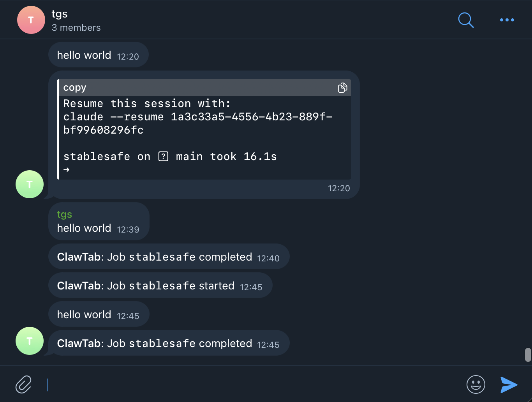Select the lower green avatar beside ClawTab message
Image resolution: width=532 pixels, height=402 pixels.
[x=29, y=340]
